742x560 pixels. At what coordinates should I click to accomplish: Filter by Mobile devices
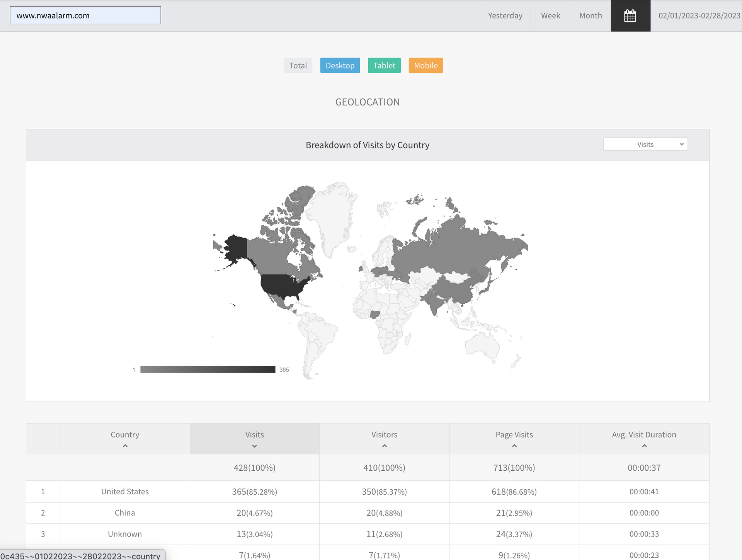(425, 66)
